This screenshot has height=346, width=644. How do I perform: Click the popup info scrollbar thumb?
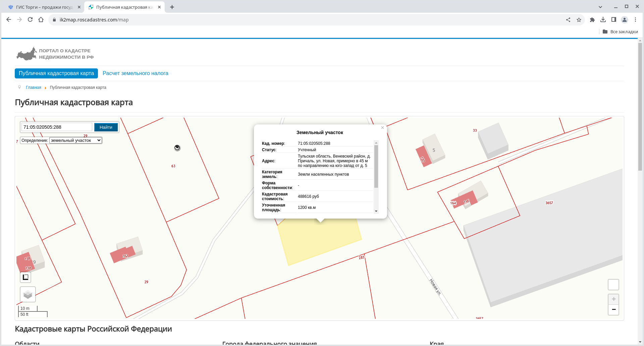[x=376, y=166]
